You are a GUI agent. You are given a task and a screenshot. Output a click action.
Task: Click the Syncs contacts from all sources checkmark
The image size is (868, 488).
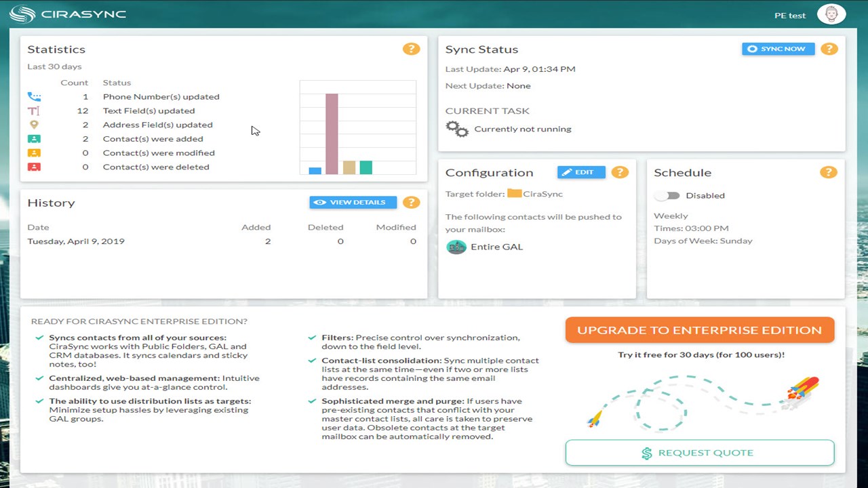pyautogui.click(x=39, y=338)
